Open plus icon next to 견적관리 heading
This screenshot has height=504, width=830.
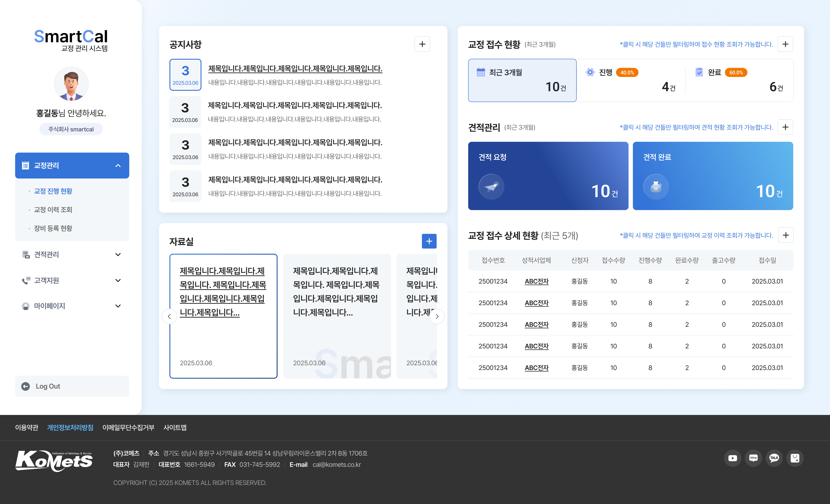(x=785, y=127)
